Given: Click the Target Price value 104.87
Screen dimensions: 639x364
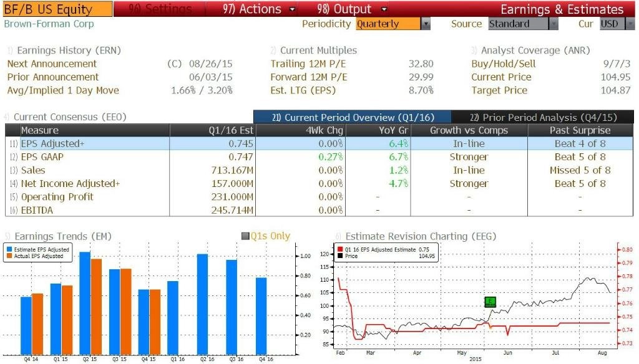Looking at the screenshot, I should pos(615,90).
